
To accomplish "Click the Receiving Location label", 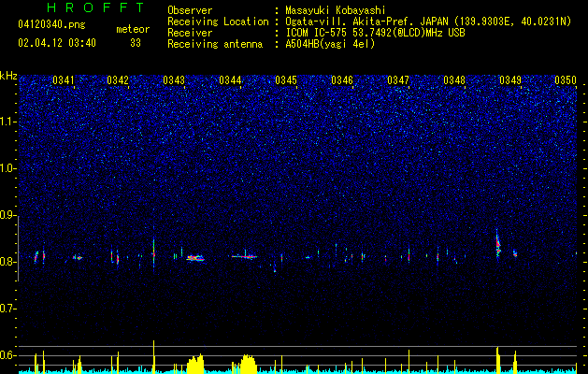I will 218,22.
